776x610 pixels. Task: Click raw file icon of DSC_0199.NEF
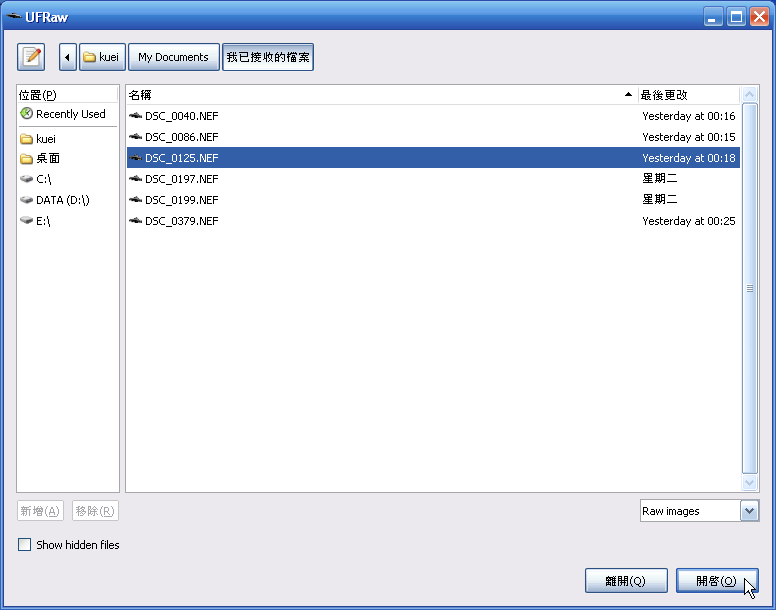click(x=136, y=200)
